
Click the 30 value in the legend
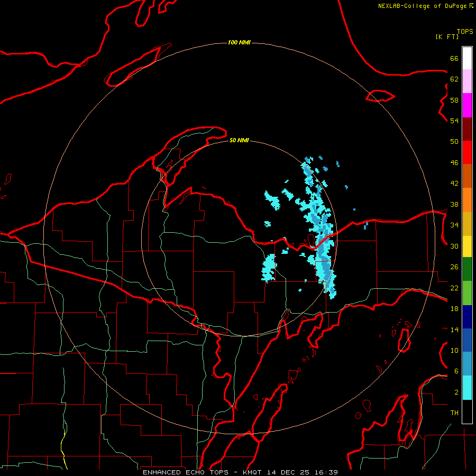[454, 246]
